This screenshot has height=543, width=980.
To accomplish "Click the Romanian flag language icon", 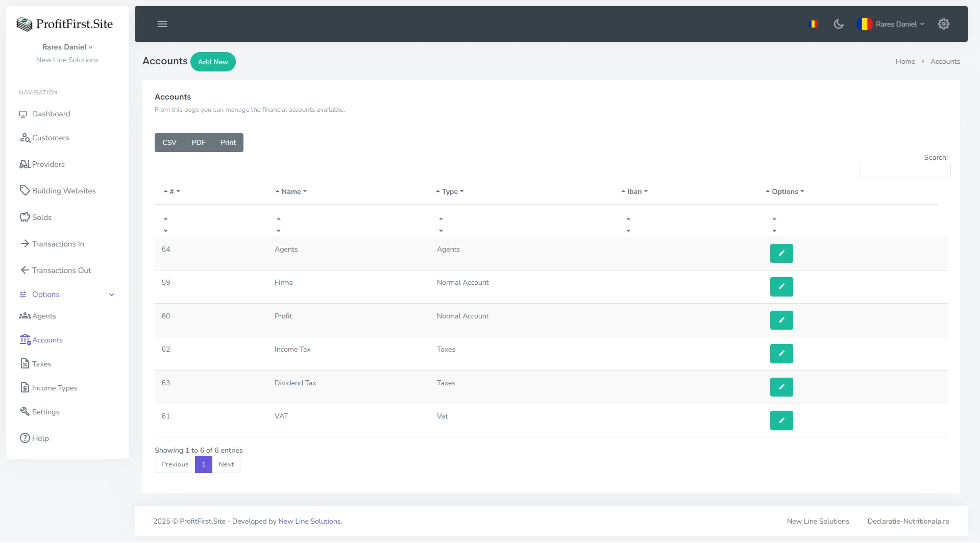I will point(814,24).
